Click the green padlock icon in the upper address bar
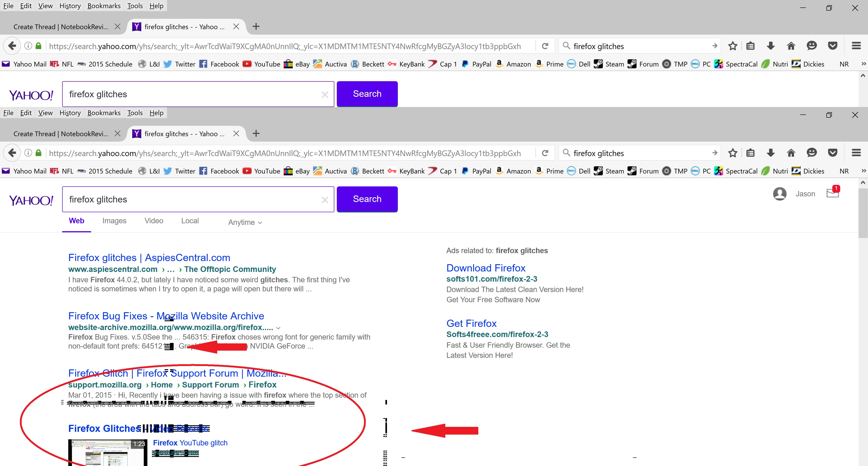This screenshot has width=868, height=466. pyautogui.click(x=38, y=46)
